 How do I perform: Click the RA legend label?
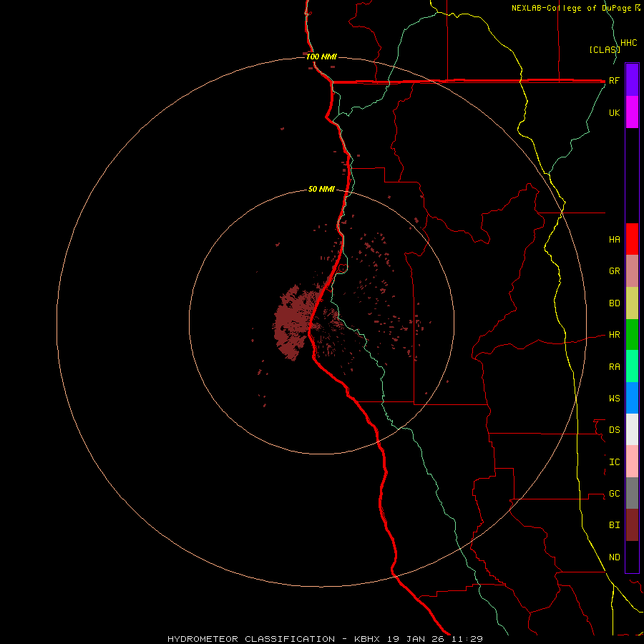click(x=614, y=367)
